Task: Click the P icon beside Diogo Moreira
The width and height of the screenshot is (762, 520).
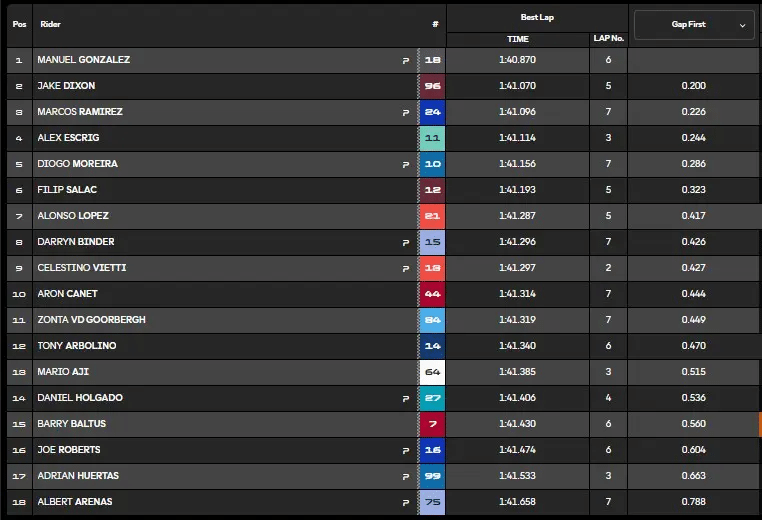Action: [405, 164]
